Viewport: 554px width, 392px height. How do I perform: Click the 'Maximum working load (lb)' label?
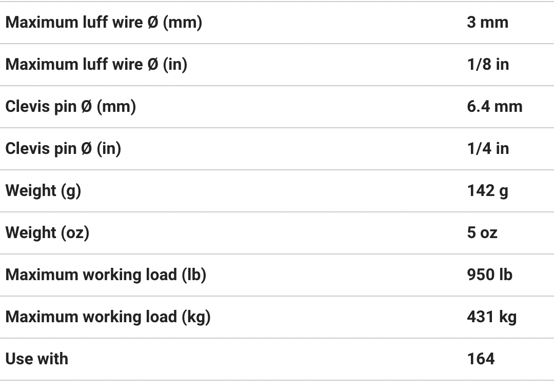click(x=106, y=275)
